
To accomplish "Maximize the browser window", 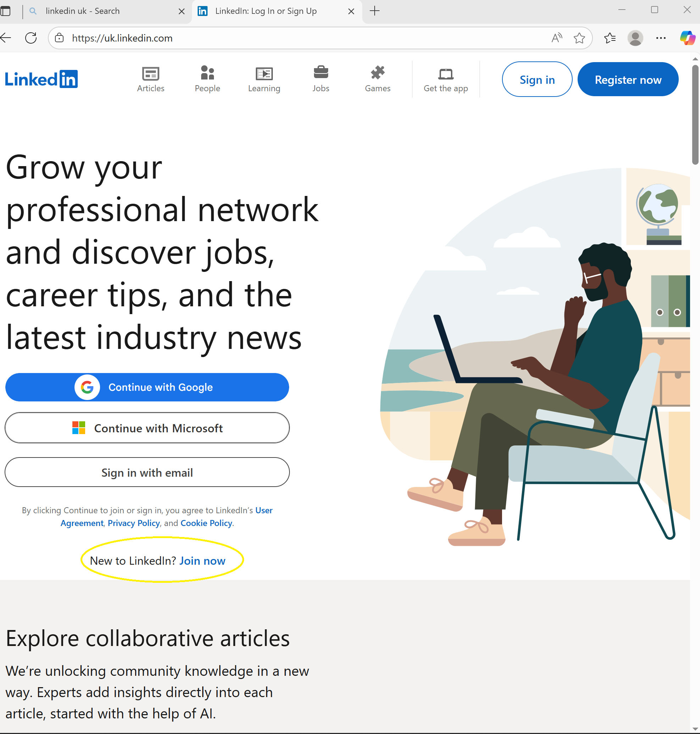I will (655, 10).
